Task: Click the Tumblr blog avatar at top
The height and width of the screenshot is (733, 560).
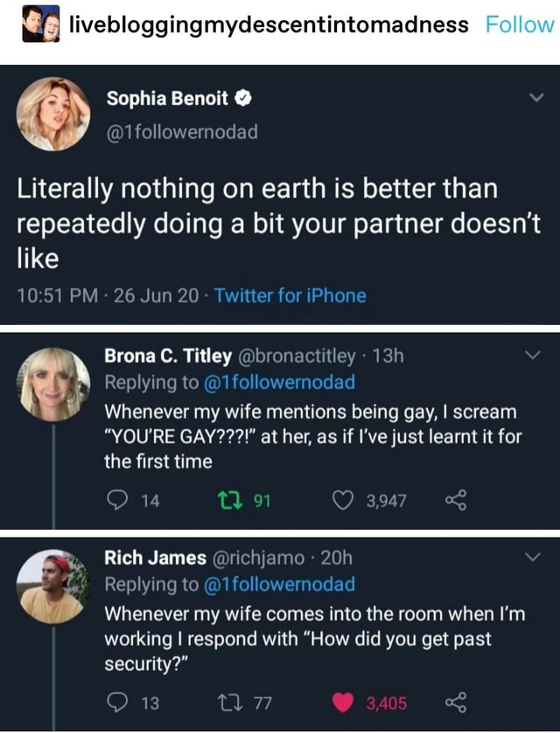Action: (40, 24)
